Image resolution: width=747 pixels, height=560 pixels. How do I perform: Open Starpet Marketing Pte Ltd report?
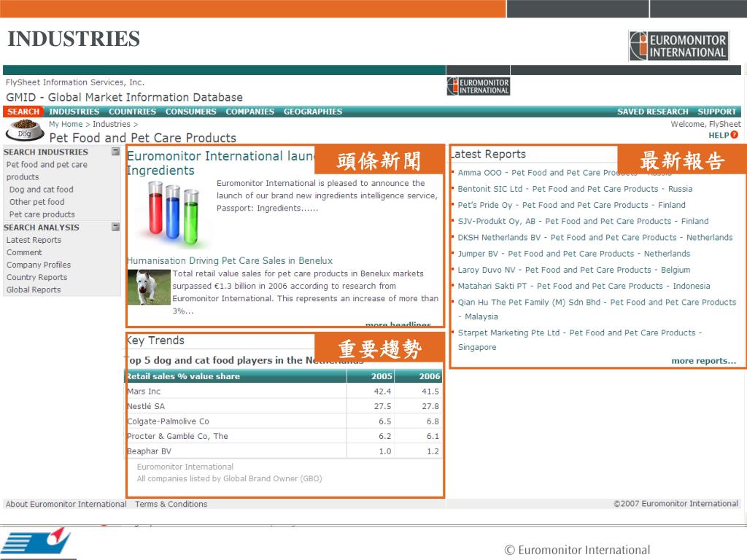(580, 340)
